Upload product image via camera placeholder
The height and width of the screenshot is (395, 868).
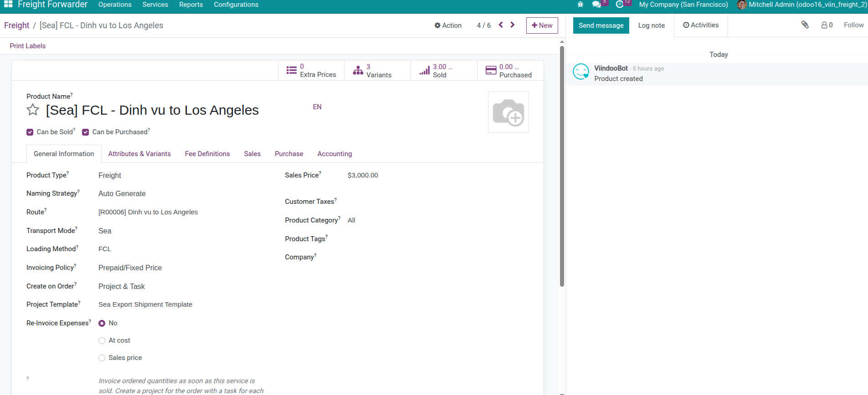(508, 112)
